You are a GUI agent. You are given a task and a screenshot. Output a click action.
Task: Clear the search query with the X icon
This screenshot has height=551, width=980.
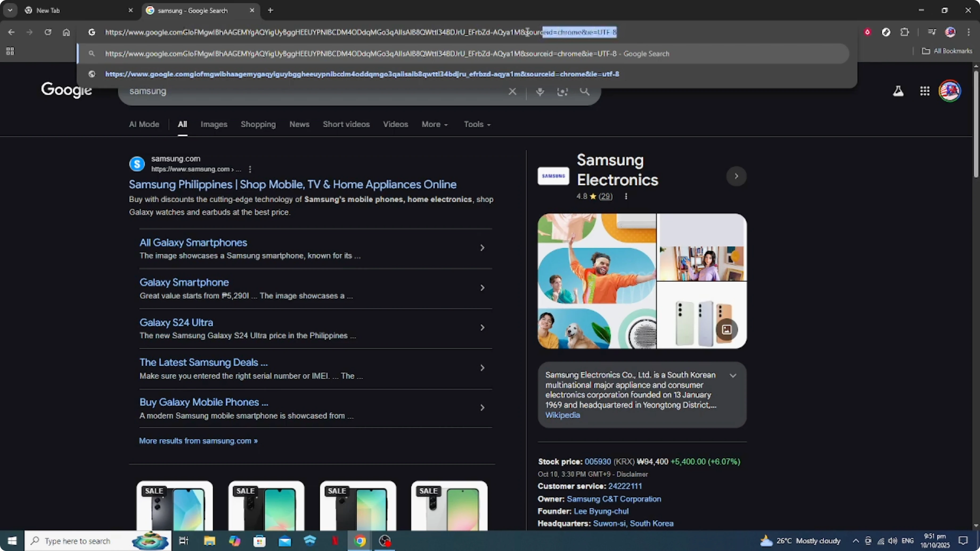(x=512, y=92)
